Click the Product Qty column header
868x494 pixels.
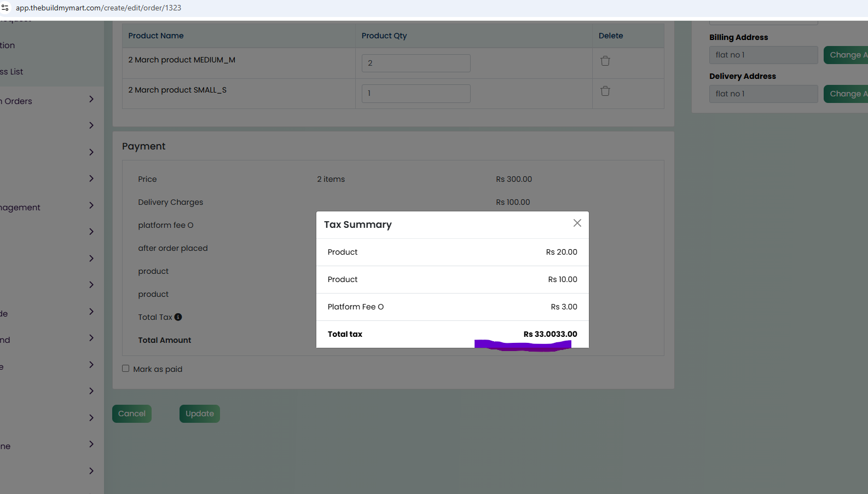pos(384,36)
